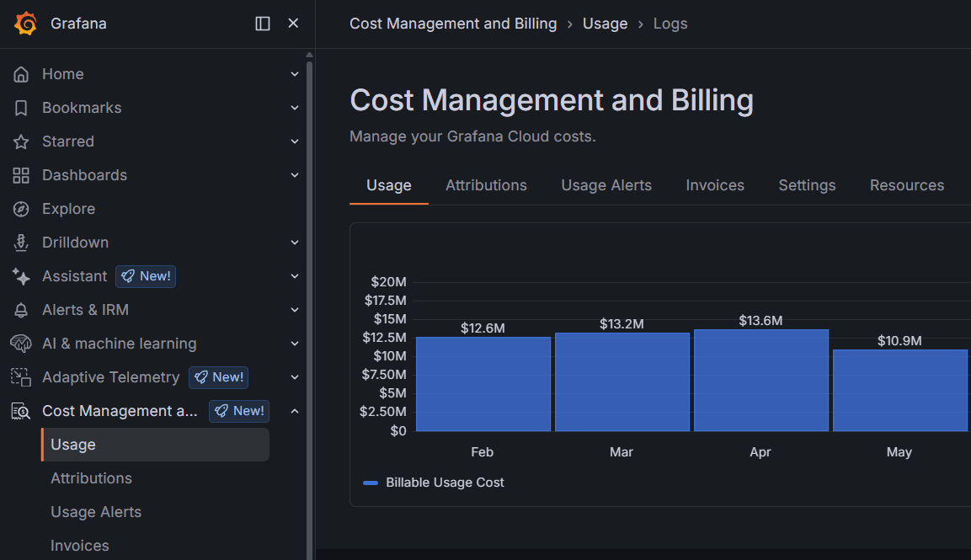Open the Home navigation icon

[19, 74]
